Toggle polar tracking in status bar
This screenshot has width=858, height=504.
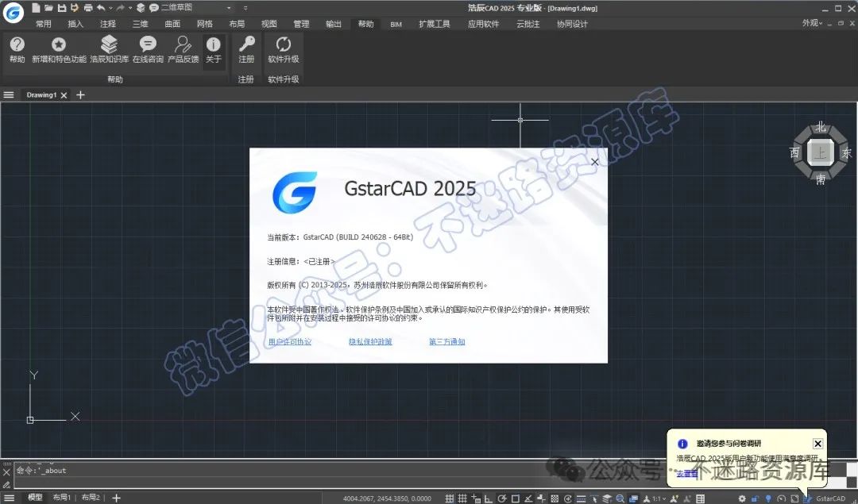(x=502, y=498)
